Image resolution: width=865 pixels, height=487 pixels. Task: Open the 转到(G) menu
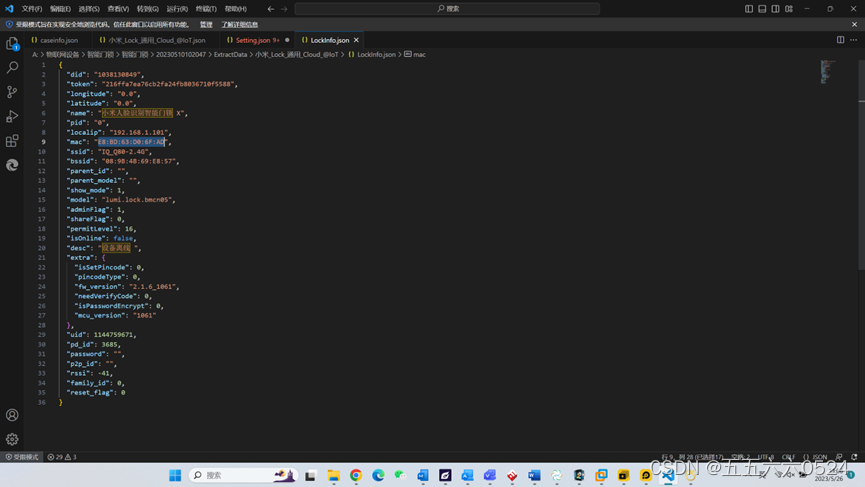[x=147, y=9]
